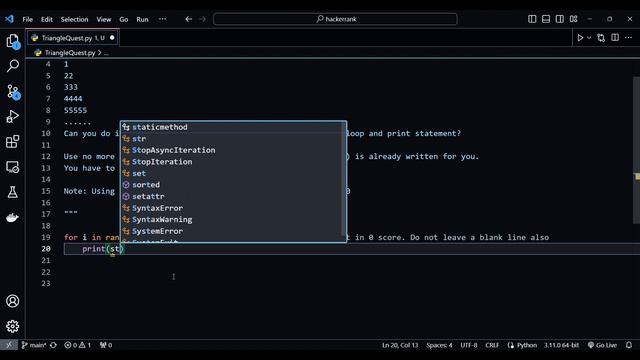Click the main* branch indicator
This screenshot has height=360, width=640.
[33, 345]
